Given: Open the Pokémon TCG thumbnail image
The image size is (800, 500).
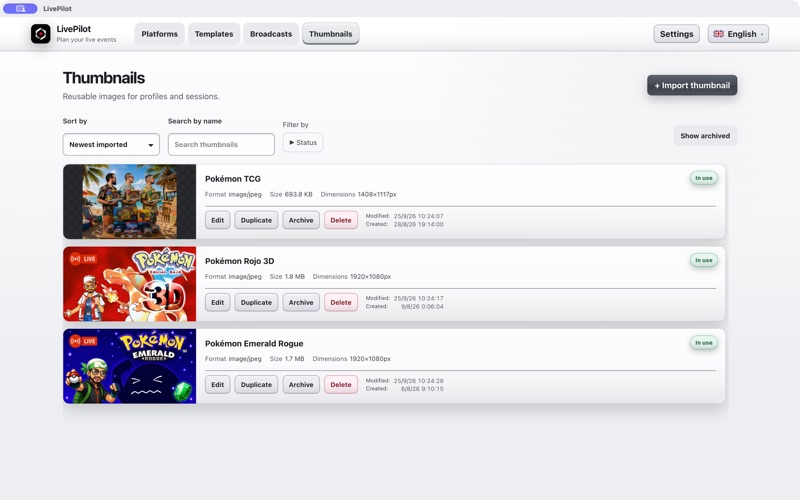Looking at the screenshot, I should 130,202.
